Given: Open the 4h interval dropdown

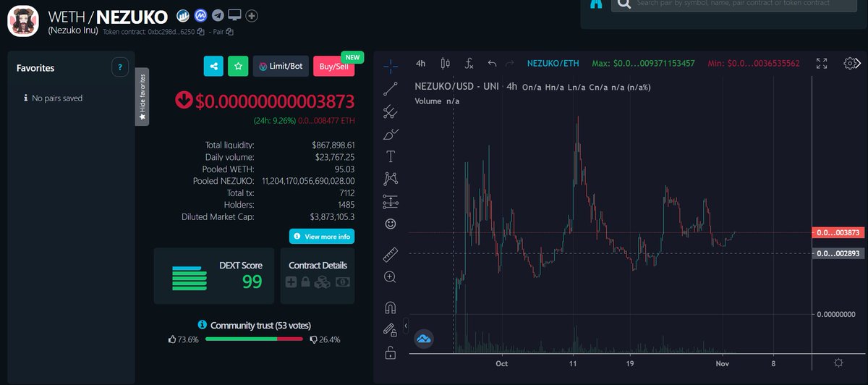Looking at the screenshot, I should 421,64.
